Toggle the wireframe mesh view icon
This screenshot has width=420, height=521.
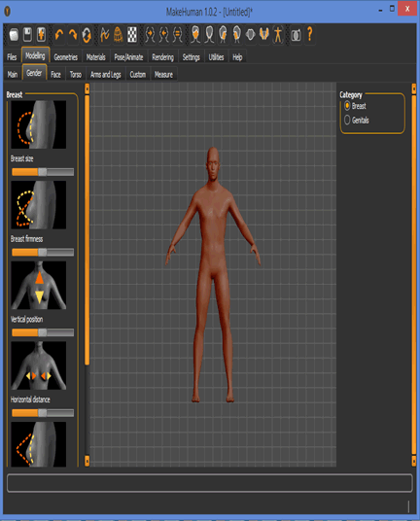104,34
